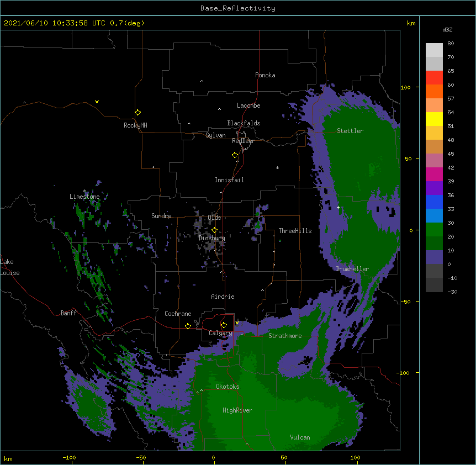The height and width of the screenshot is (465, 476).
Task: Click the Okotoks town label
Action: point(228,387)
